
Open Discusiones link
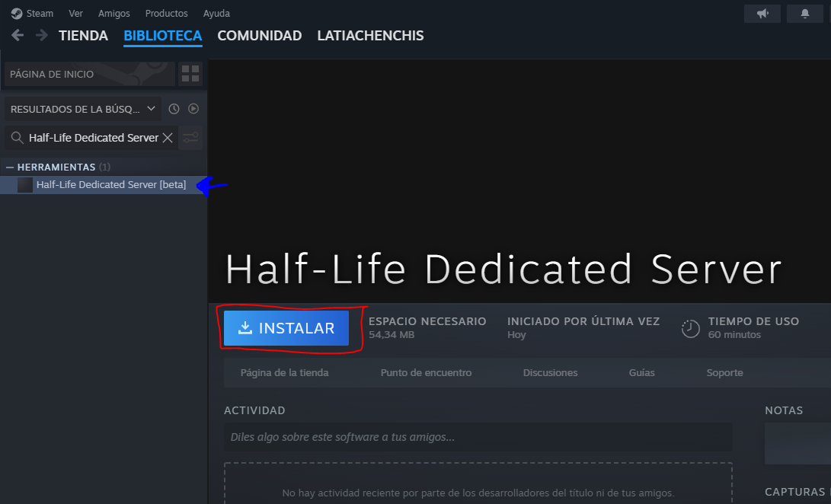click(550, 372)
